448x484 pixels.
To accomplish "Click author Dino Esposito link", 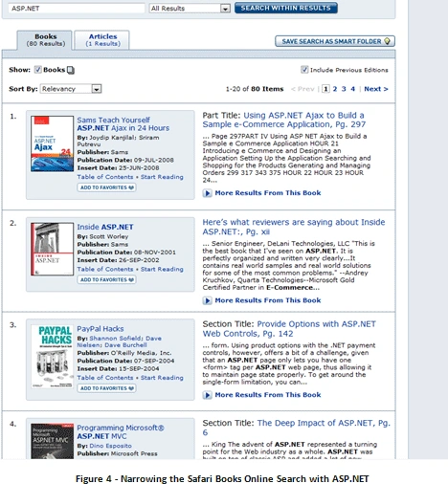I will click(110, 446).
